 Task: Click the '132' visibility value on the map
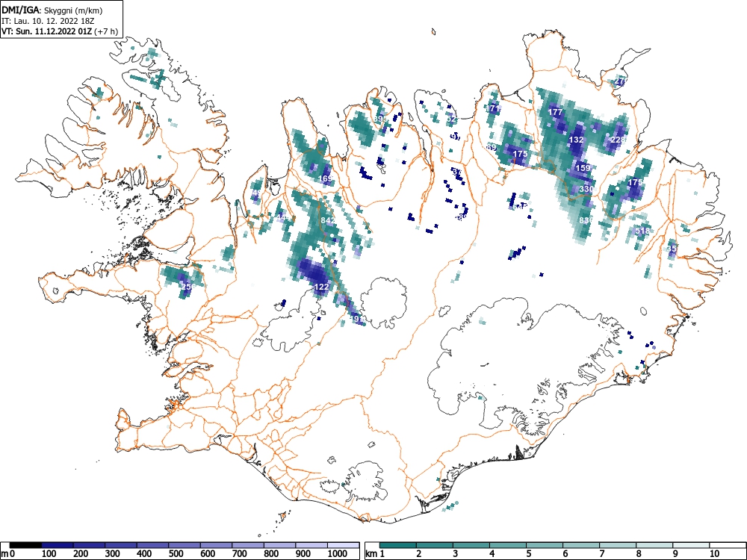pos(577,140)
